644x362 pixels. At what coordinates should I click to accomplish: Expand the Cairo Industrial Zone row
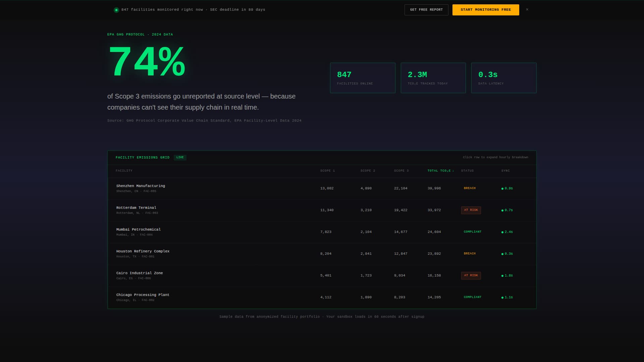[322, 276]
